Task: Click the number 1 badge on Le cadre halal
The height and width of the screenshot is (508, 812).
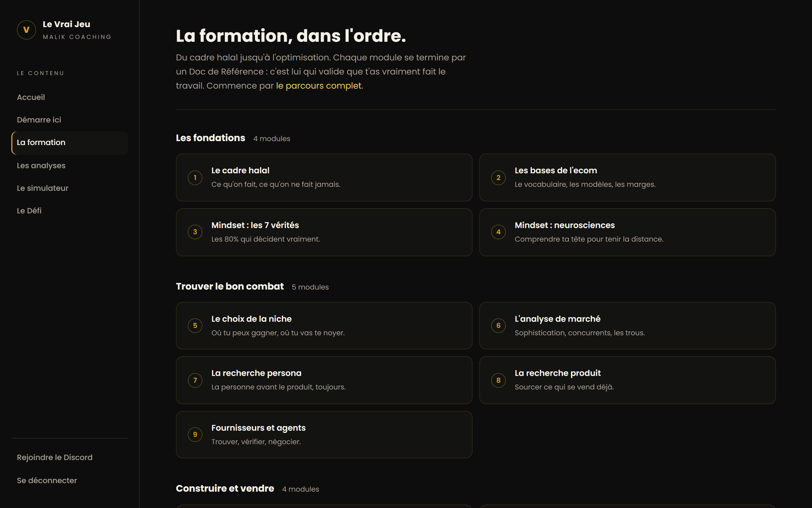Action: (x=195, y=178)
